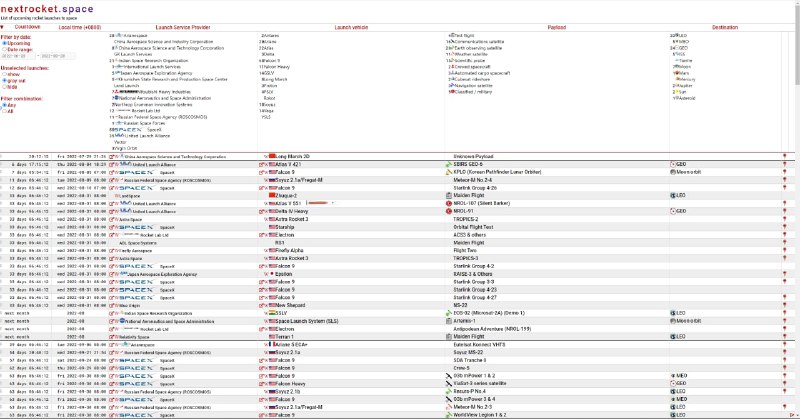Screen dimensions: 800x419
Task: Filter destination by Jupiter
Action: (686, 86)
